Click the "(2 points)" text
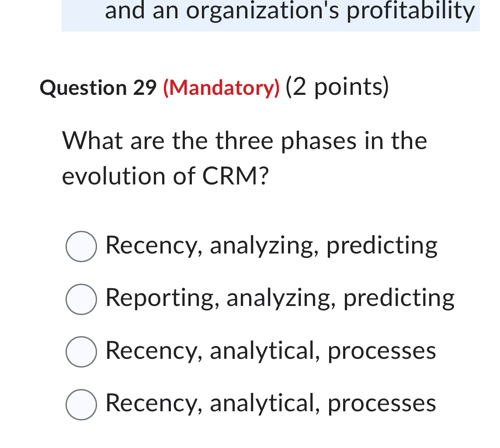This screenshot has width=500, height=448. 337,87
